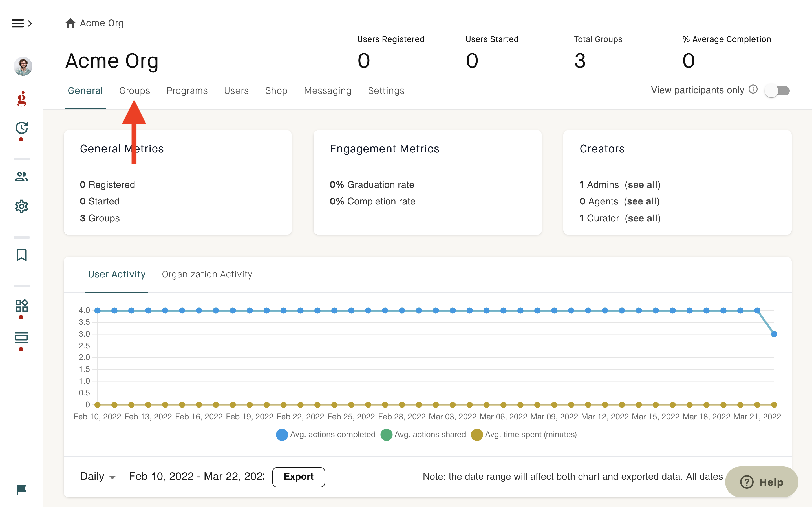Toggle Avg. actions completed legend series
Image resolution: width=812 pixels, height=507 pixels.
(x=325, y=435)
